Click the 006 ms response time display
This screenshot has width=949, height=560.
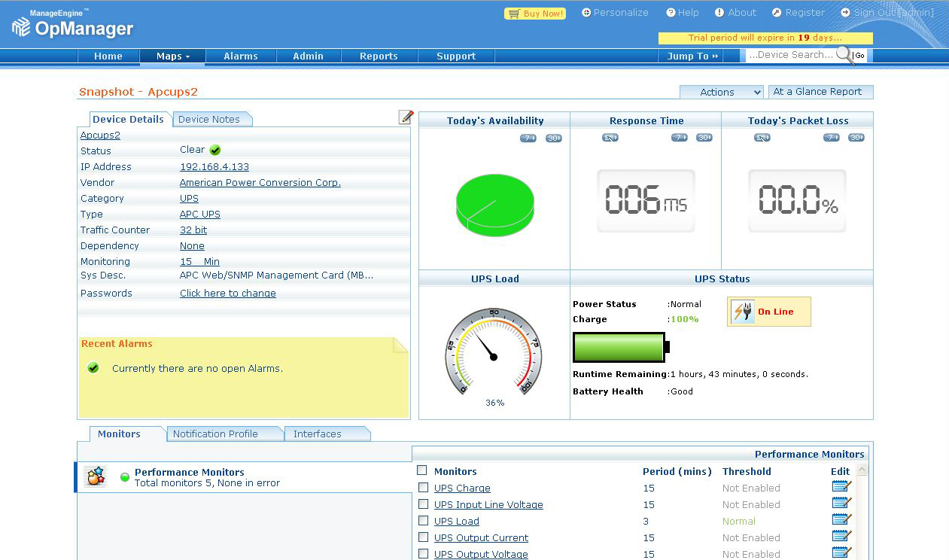pyautogui.click(x=646, y=201)
